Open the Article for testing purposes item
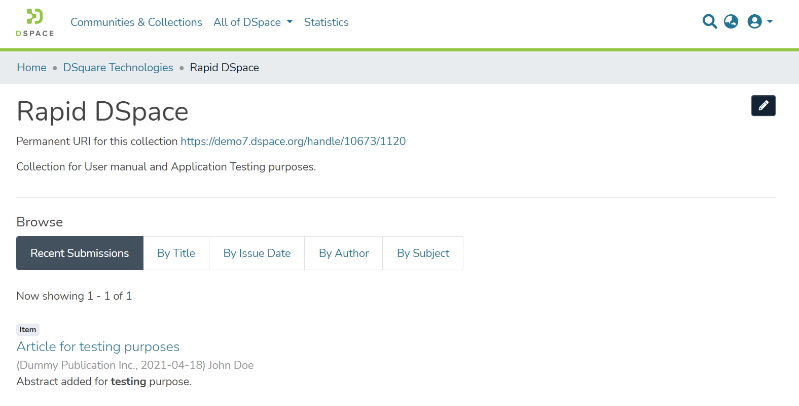This screenshot has width=799, height=406. (x=98, y=347)
